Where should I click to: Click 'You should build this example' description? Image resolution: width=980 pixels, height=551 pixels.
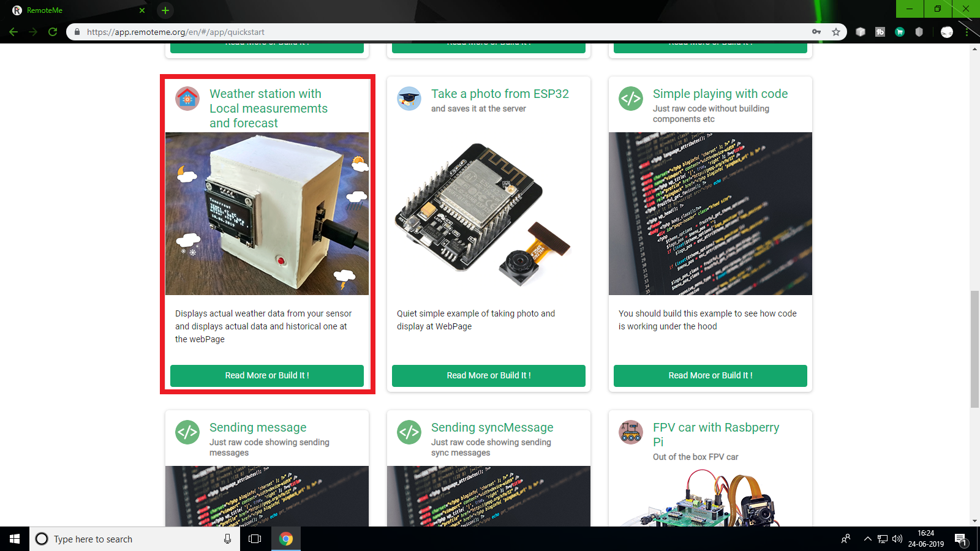707,320
